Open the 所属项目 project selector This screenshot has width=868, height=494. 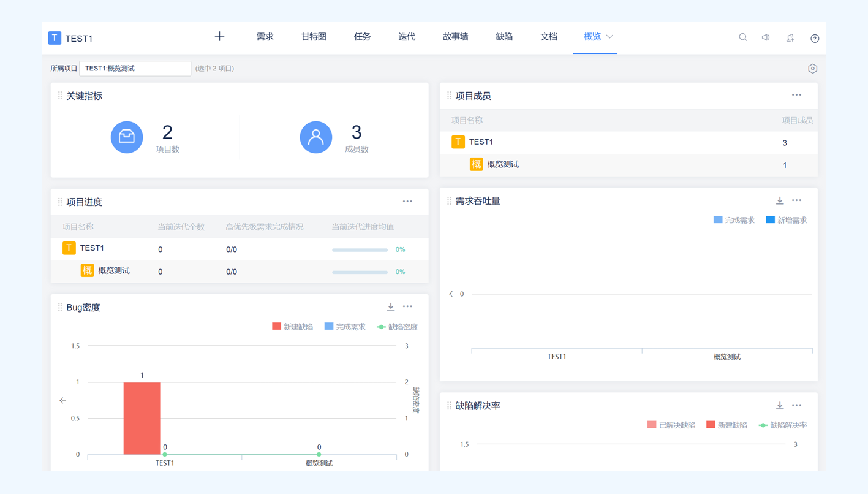tap(135, 69)
